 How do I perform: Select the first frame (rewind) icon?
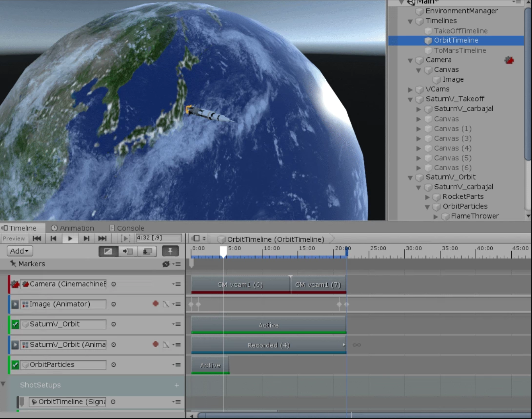(x=37, y=238)
